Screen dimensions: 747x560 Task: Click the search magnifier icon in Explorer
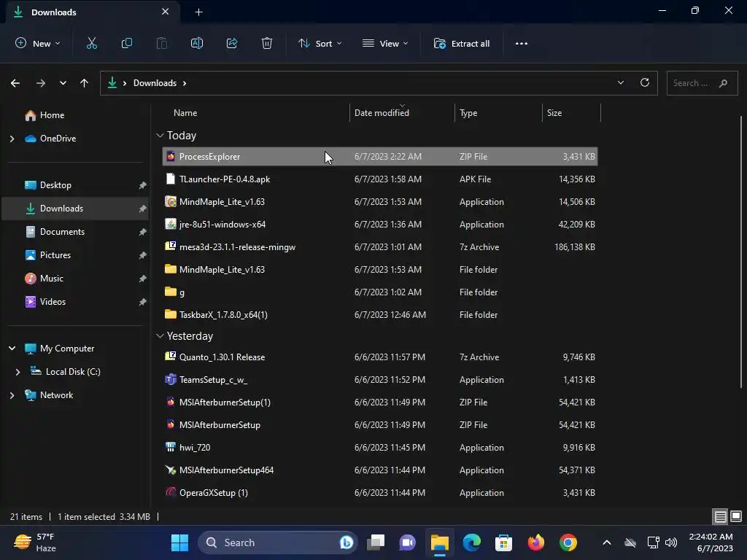723,83
